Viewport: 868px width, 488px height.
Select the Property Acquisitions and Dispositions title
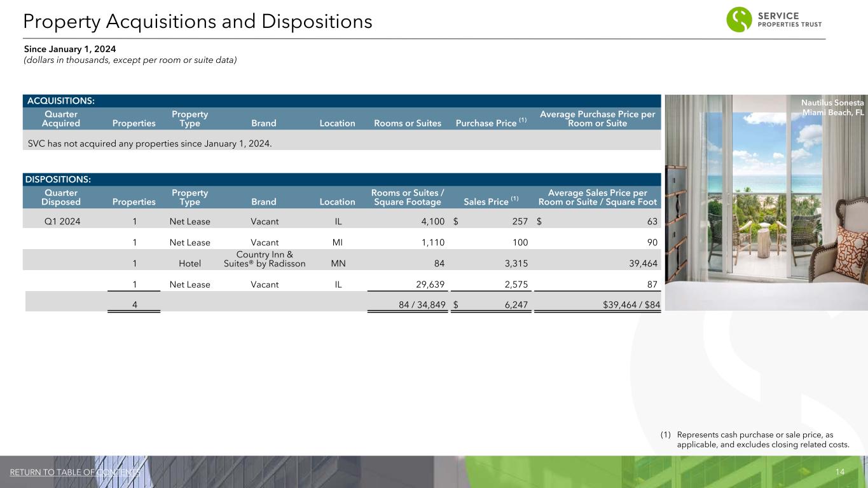[x=197, y=22]
